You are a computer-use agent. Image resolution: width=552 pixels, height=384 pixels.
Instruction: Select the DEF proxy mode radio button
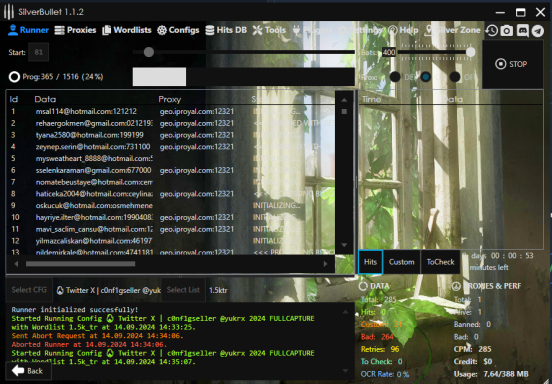coord(395,76)
